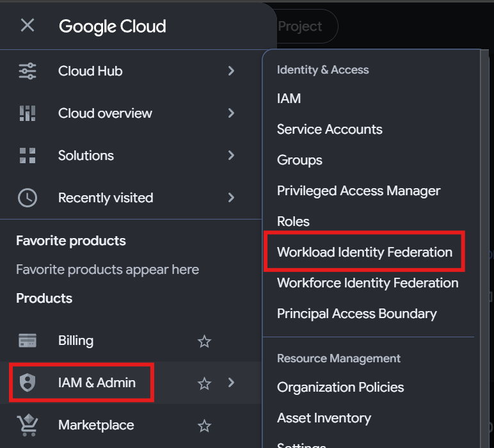This screenshot has width=494, height=448.
Task: Close the Google Cloud navigation menu
Action: coord(28,25)
